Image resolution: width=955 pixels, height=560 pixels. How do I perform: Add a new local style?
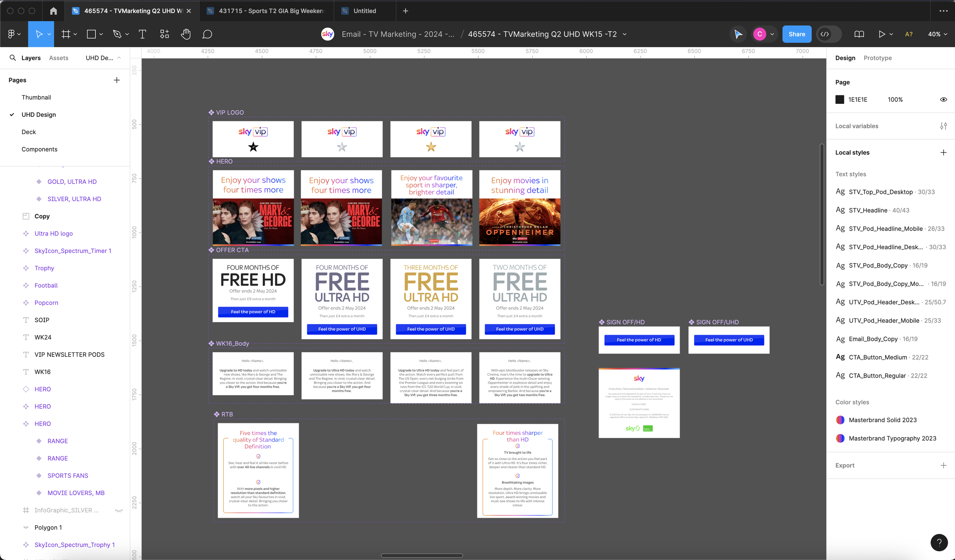[x=944, y=153]
